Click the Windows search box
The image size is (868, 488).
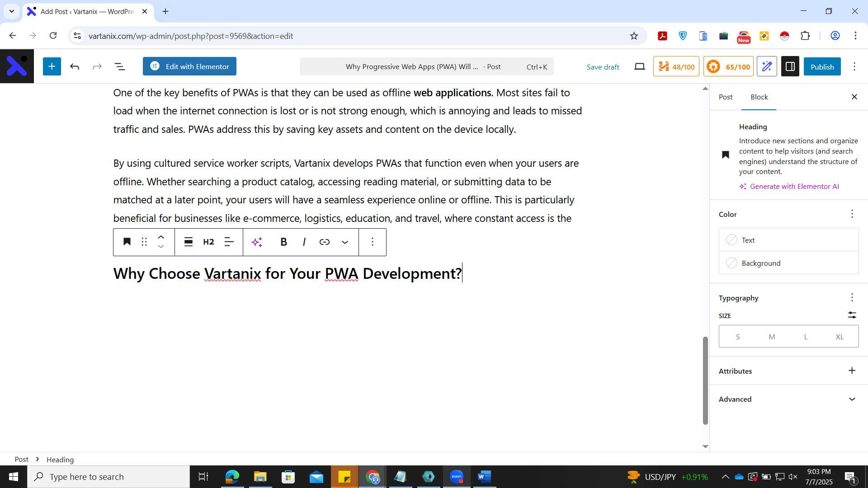click(x=108, y=477)
